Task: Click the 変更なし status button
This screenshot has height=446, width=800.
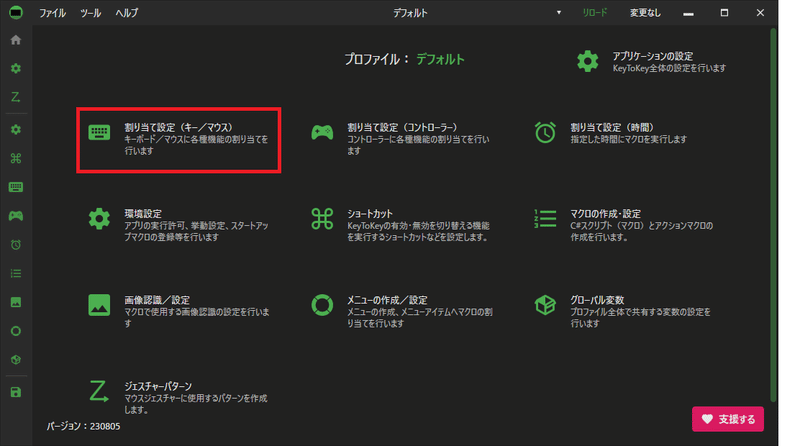Action: 645,13
